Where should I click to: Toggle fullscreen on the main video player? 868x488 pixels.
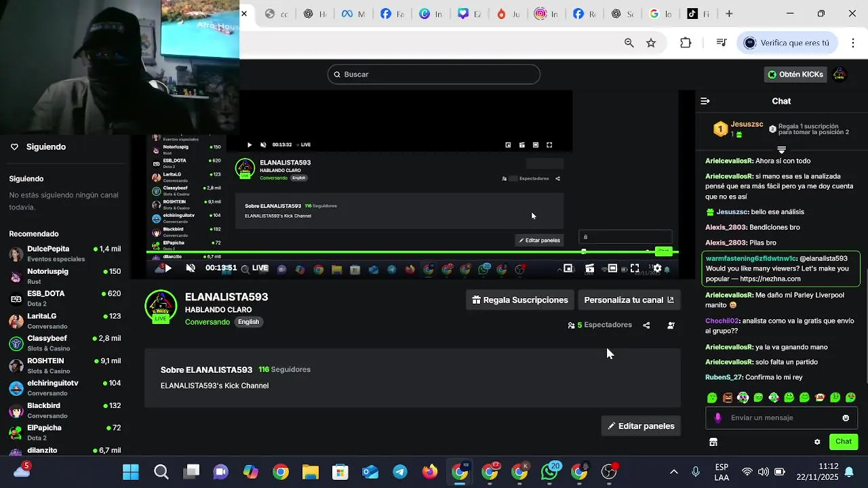pyautogui.click(x=635, y=268)
